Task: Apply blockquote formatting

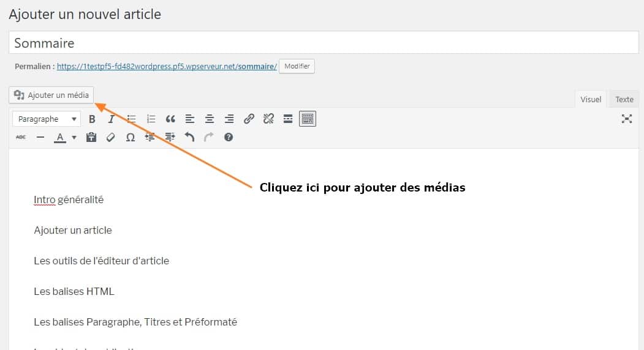Action: tap(170, 119)
